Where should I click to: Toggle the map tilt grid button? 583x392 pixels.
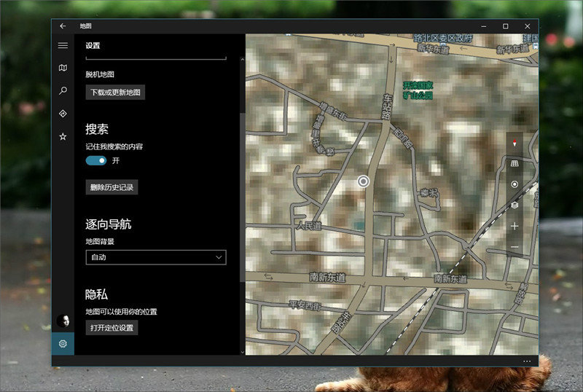514,163
